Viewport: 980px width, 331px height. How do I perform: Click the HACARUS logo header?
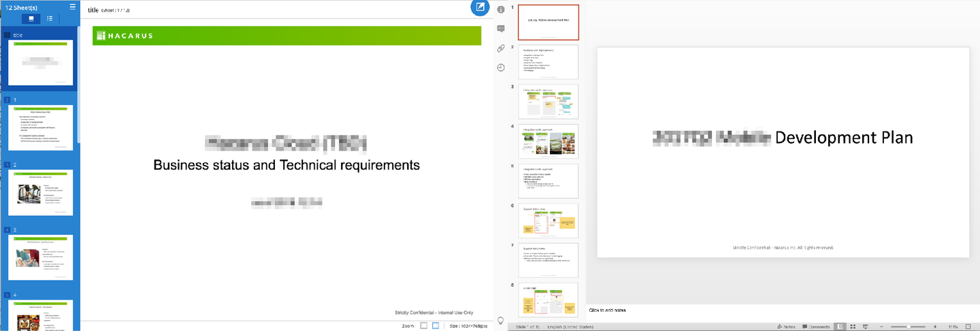click(125, 35)
